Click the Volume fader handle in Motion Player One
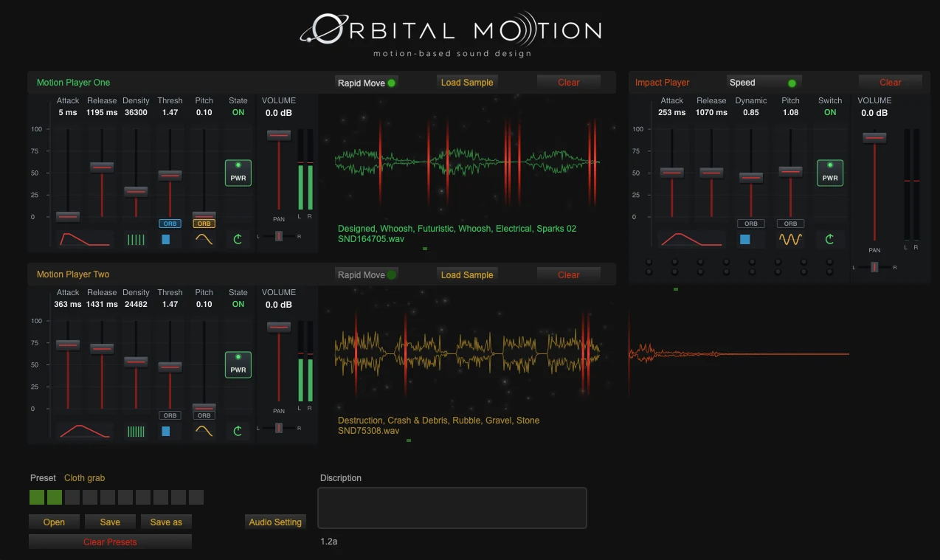Viewport: 940px width, 560px height. [279, 135]
